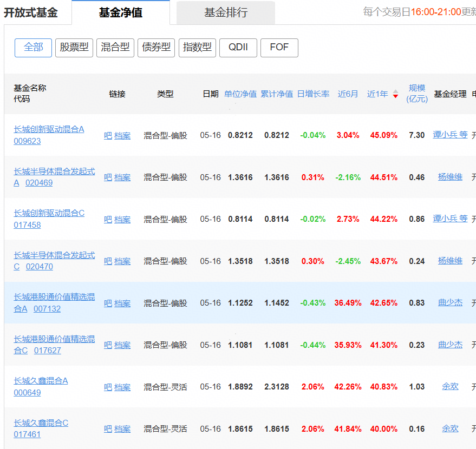Sort funds by 日增长率 column header

(x=312, y=94)
